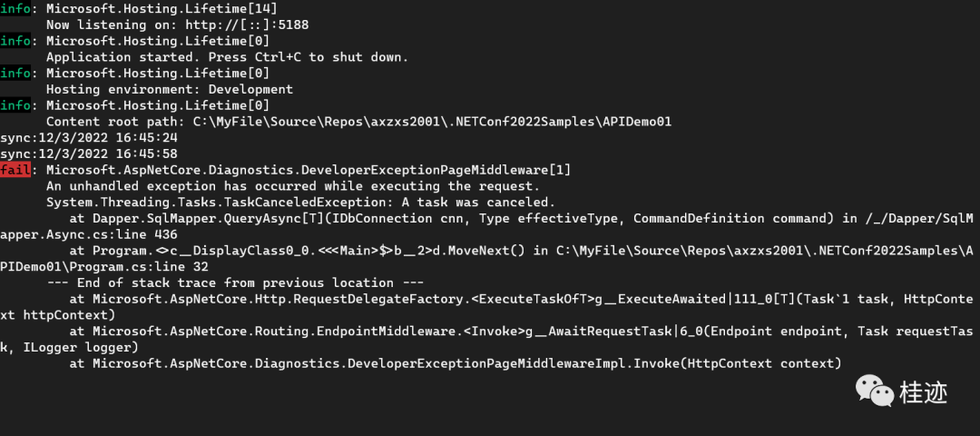Click the first green 'info' log label

[15, 9]
